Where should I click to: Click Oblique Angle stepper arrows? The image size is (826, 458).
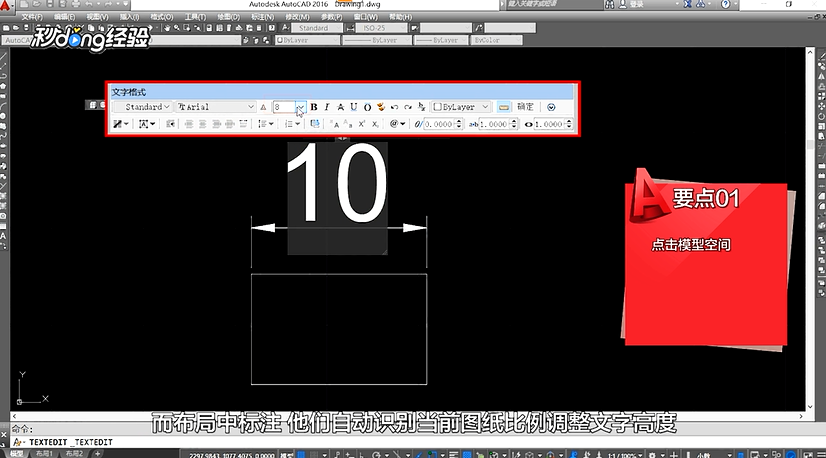(458, 124)
